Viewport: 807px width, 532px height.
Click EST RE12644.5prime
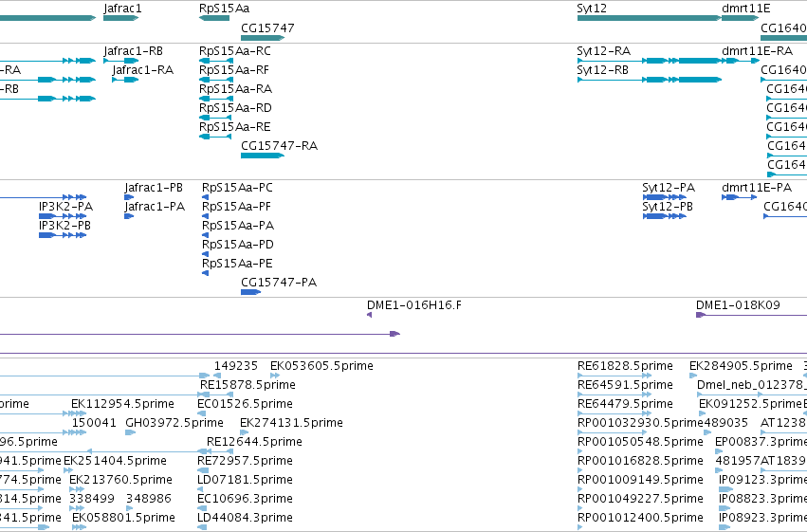tap(254, 443)
